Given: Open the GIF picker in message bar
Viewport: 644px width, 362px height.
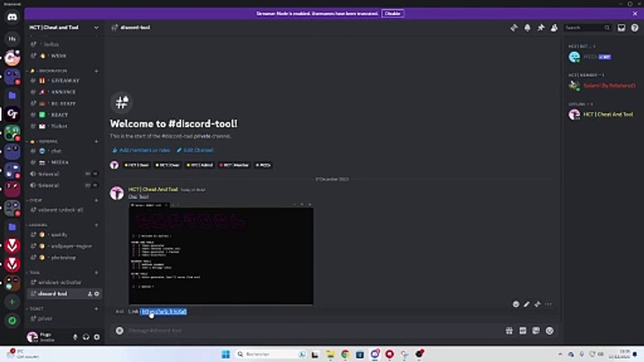Looking at the screenshot, I should point(522,331).
